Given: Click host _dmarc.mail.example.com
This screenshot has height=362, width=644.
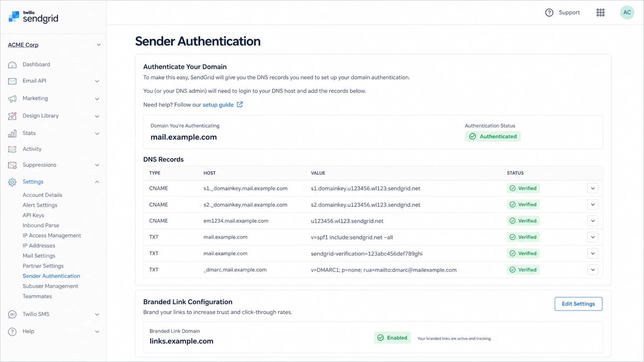Looking at the screenshot, I should tap(235, 270).
